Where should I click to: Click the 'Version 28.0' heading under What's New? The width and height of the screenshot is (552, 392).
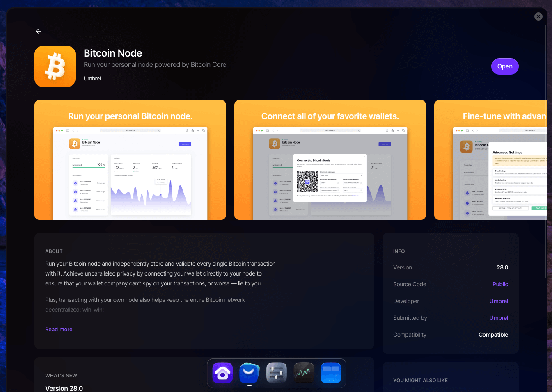point(64,388)
